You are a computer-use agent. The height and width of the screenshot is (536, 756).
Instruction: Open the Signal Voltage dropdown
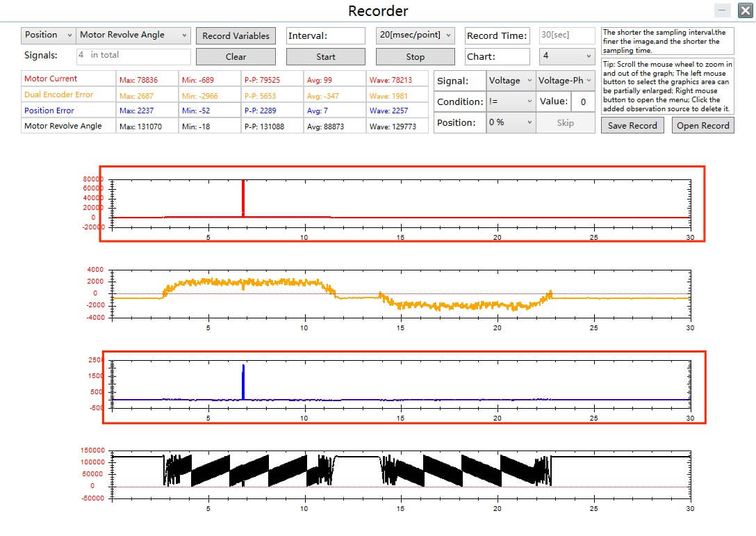510,81
